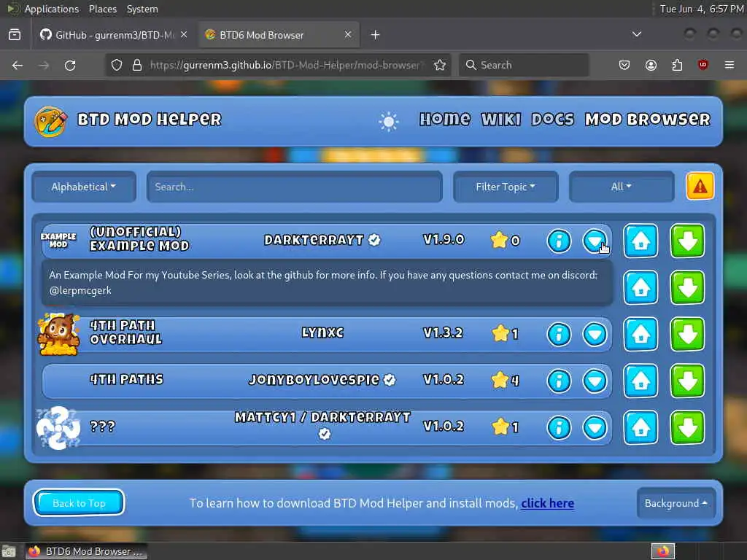Download 4th Paths mod
The height and width of the screenshot is (560, 747).
687,381
